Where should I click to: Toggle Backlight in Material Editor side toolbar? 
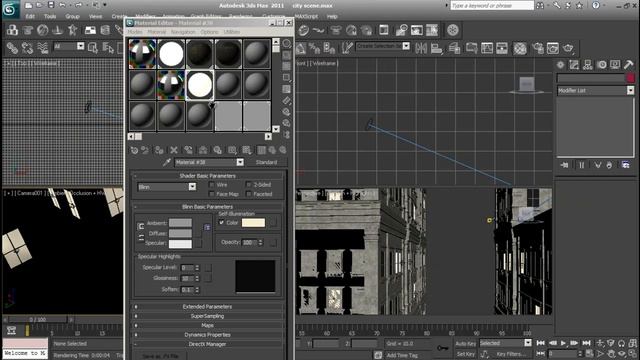click(287, 55)
